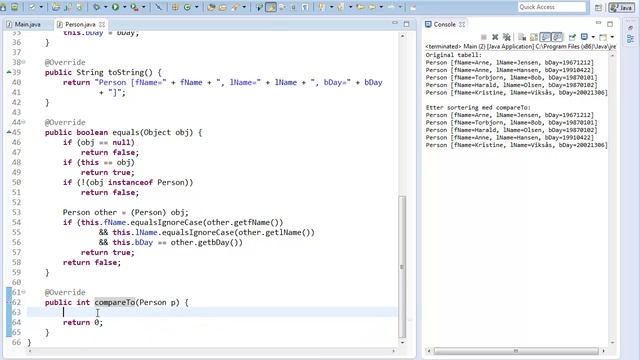Toggle Scroll Lock in the Console
640x360 pixels.
(x=533, y=37)
